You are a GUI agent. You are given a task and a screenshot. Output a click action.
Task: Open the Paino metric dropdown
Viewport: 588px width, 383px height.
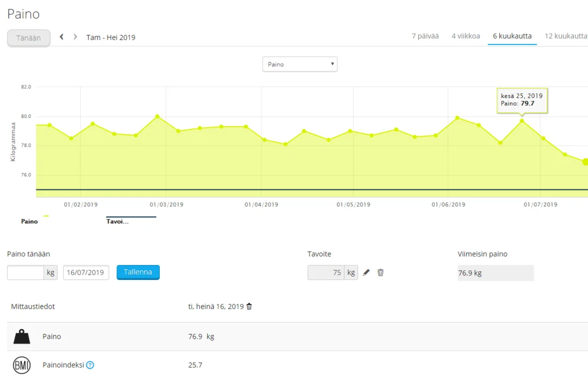(300, 64)
